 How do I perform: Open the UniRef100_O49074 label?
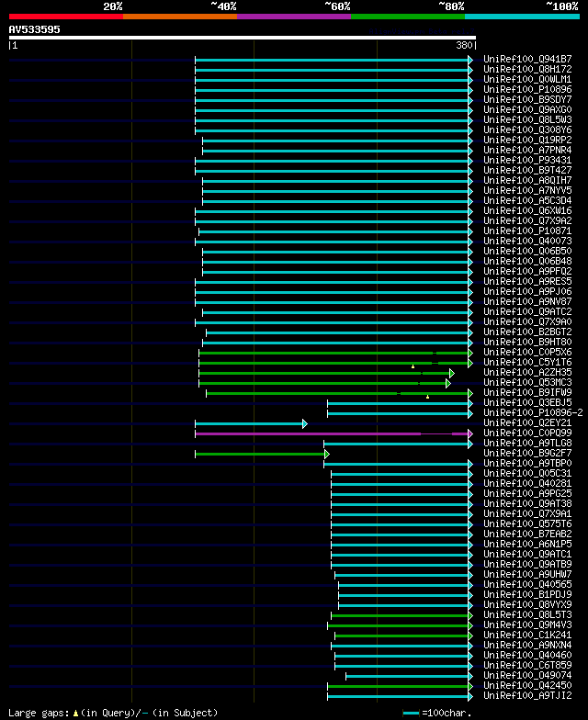pyautogui.click(x=527, y=676)
